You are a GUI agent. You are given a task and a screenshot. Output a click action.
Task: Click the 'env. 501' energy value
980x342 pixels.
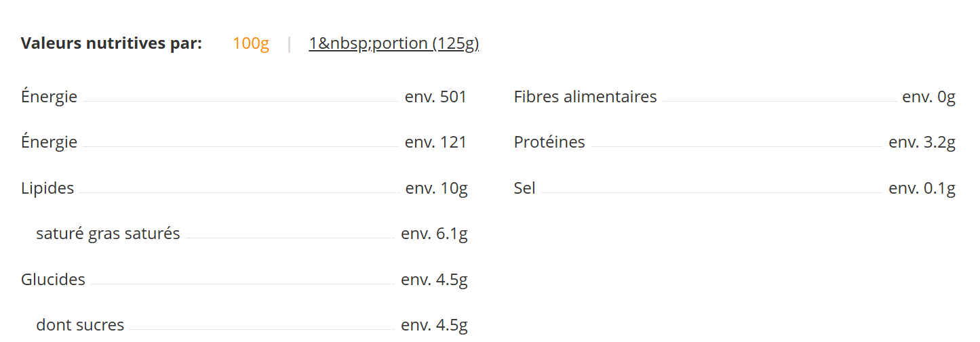435,97
